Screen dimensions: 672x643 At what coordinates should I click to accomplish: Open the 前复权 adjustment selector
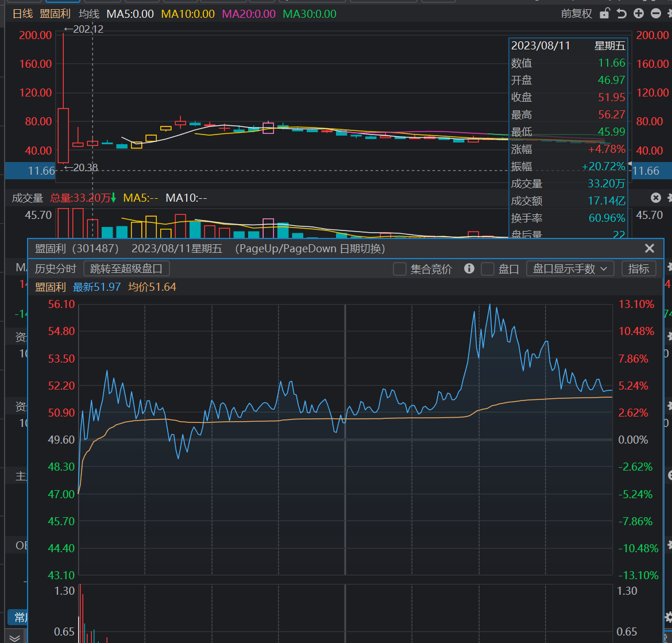point(577,14)
